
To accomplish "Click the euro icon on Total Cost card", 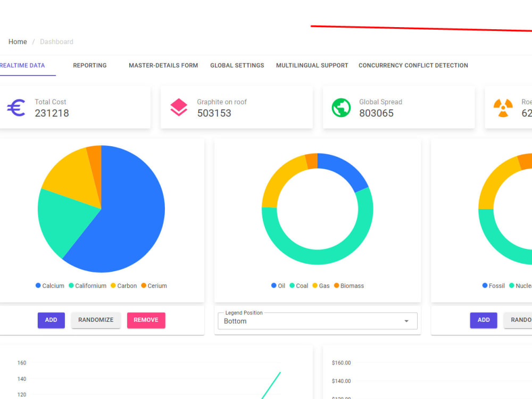I will coord(16,107).
